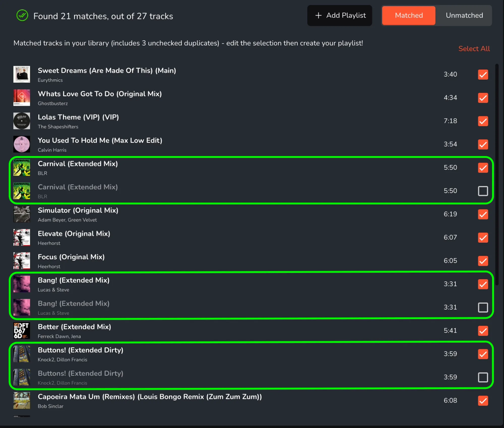The height and width of the screenshot is (428, 504).
Task: Uncheck the Lolas Theme (VIP) checkbox
Action: point(483,121)
